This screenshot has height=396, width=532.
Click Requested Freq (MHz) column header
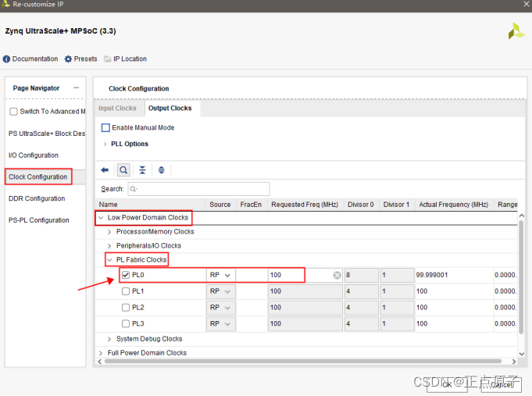tap(305, 205)
